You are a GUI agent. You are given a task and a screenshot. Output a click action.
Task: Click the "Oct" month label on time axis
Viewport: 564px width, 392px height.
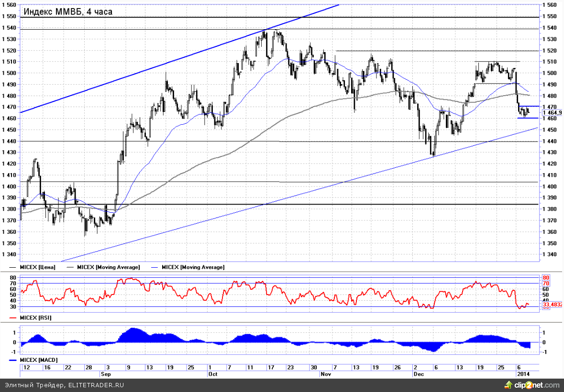tap(212, 374)
